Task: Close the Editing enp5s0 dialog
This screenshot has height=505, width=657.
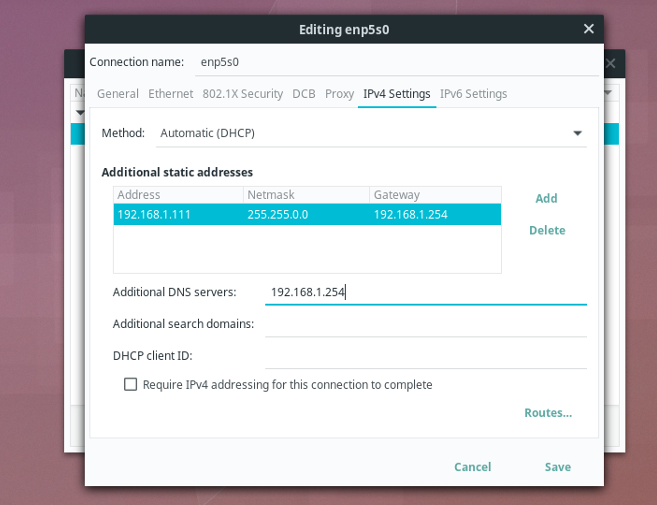Action: [588, 29]
